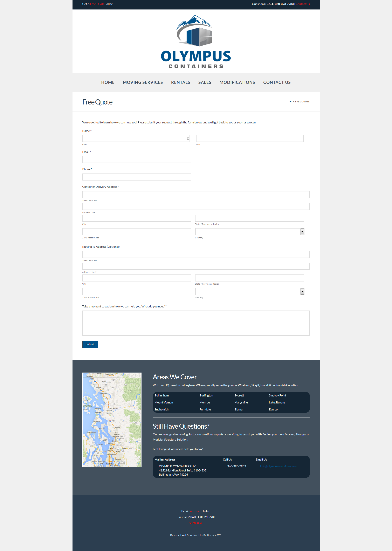Click the 'Ferndale' area entry
Viewport: 392px width, 551px height.
coord(205,409)
